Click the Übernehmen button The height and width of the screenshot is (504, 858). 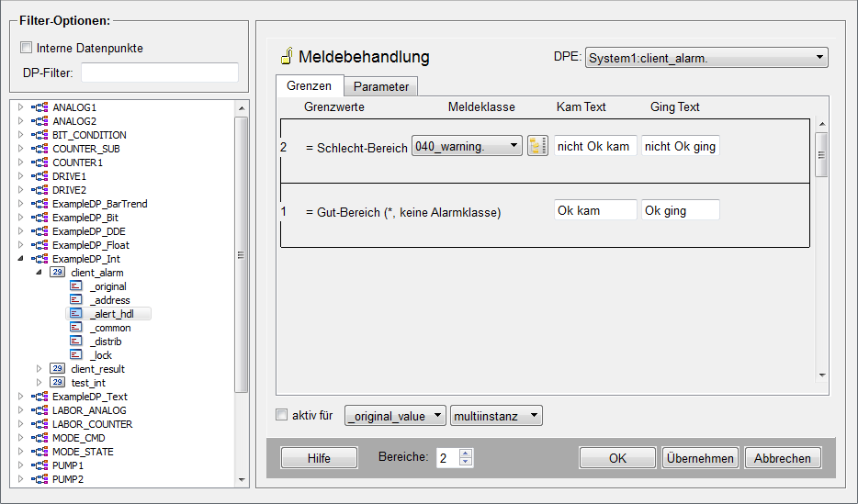pyautogui.click(x=700, y=458)
